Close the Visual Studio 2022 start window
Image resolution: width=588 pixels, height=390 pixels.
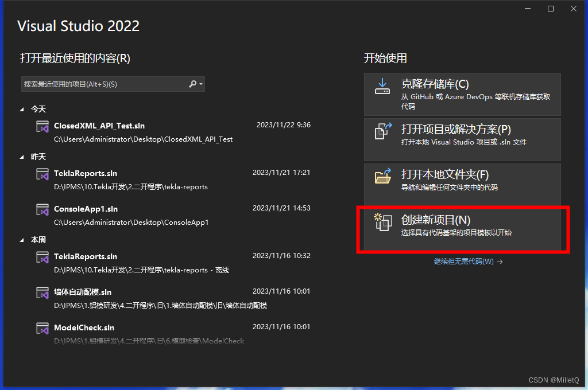(x=574, y=9)
